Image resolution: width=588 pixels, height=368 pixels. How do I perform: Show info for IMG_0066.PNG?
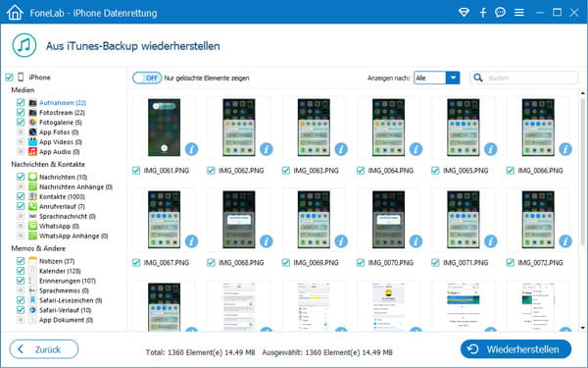tap(565, 149)
